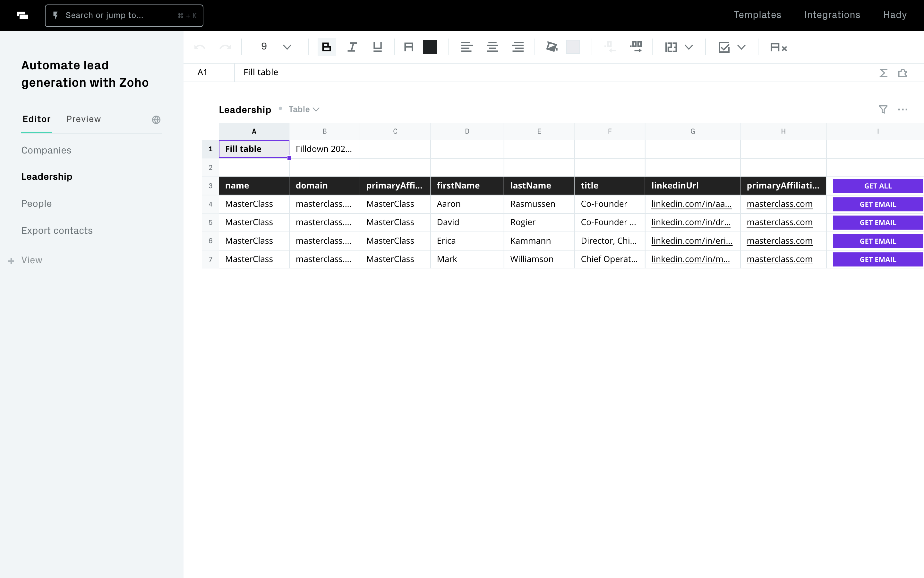924x578 pixels.
Task: Select column header G
Action: 693,131
